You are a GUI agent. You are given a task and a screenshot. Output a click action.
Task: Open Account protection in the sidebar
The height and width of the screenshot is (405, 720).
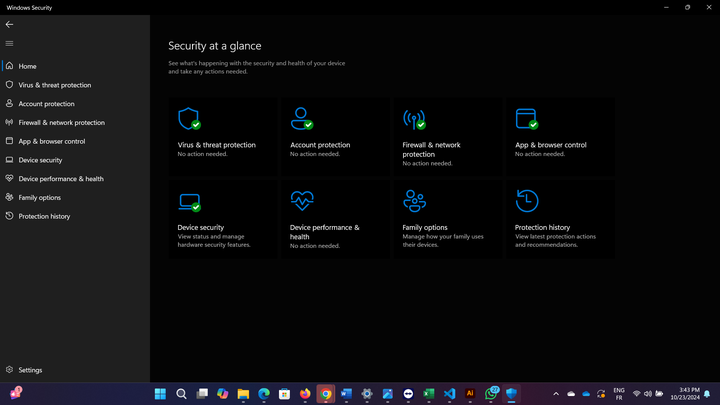point(75,104)
